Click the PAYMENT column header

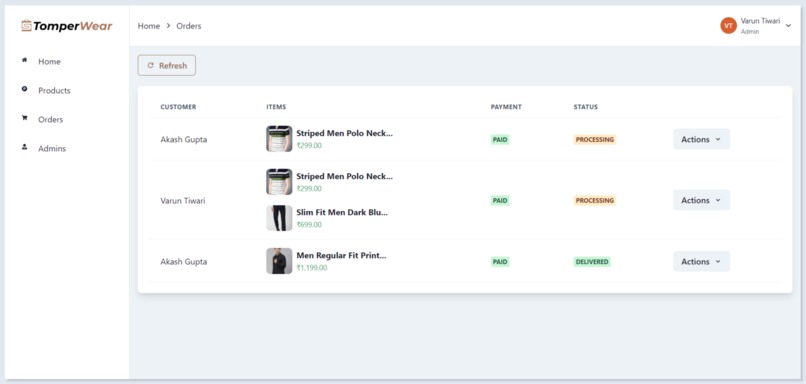[x=506, y=107]
